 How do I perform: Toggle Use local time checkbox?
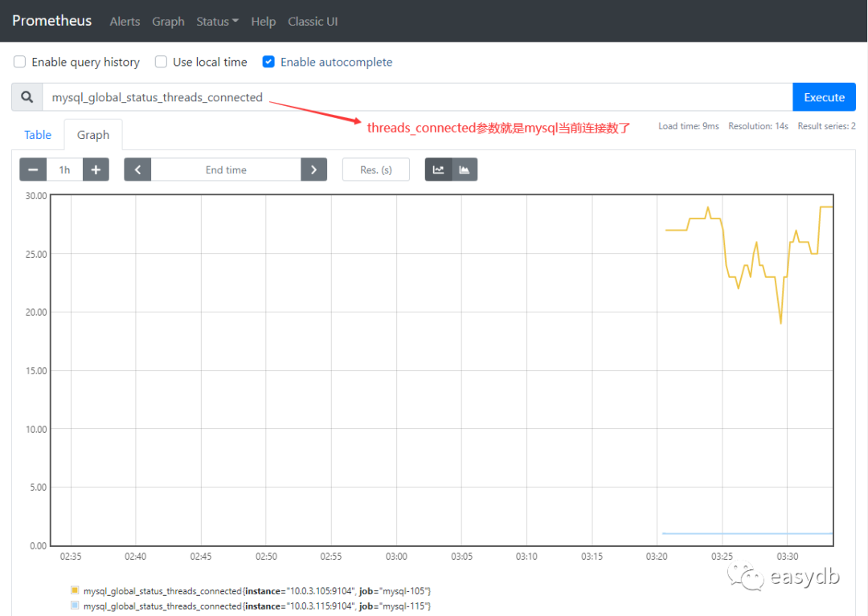click(x=161, y=62)
